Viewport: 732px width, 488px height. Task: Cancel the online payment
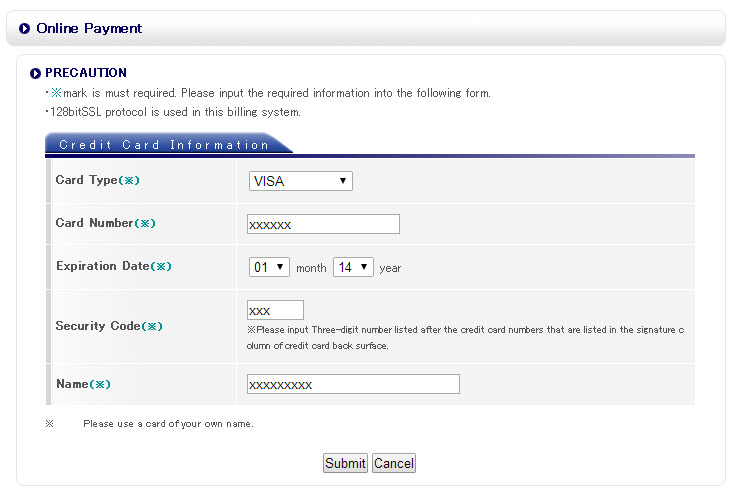click(394, 463)
